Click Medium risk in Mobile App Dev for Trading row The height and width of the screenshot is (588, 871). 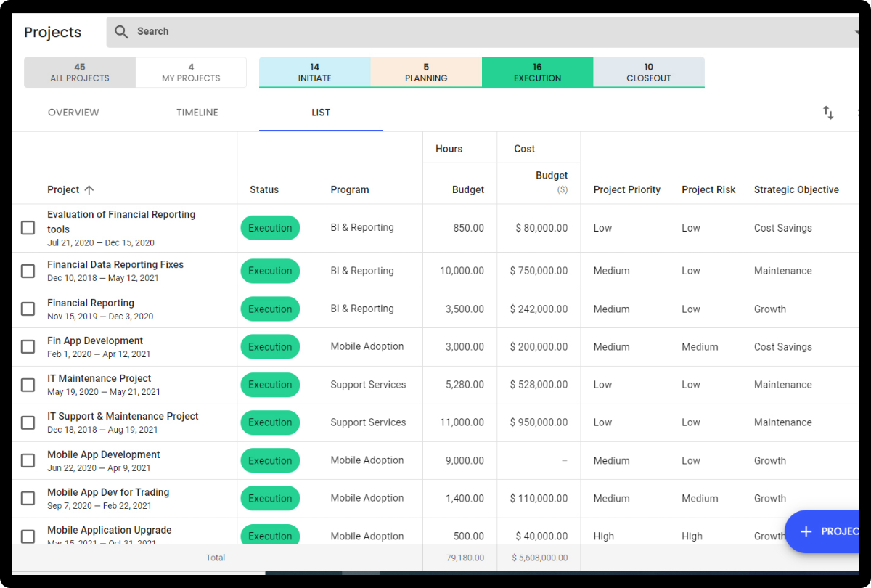(700, 498)
